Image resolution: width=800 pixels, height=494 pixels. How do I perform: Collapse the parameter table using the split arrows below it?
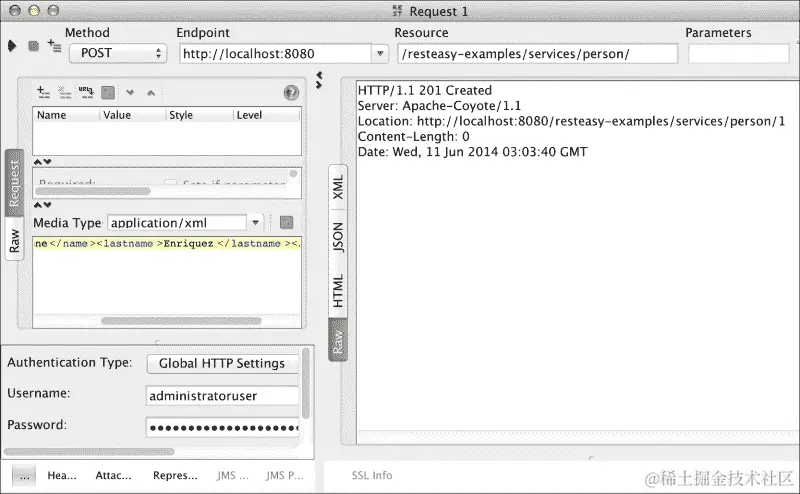[x=42, y=162]
